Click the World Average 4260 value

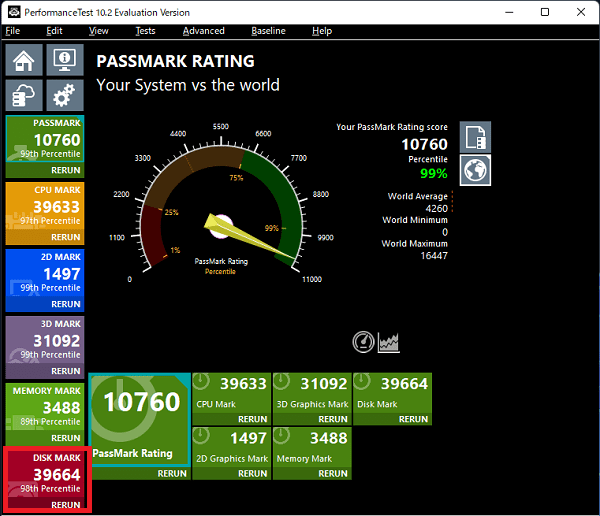coord(437,209)
